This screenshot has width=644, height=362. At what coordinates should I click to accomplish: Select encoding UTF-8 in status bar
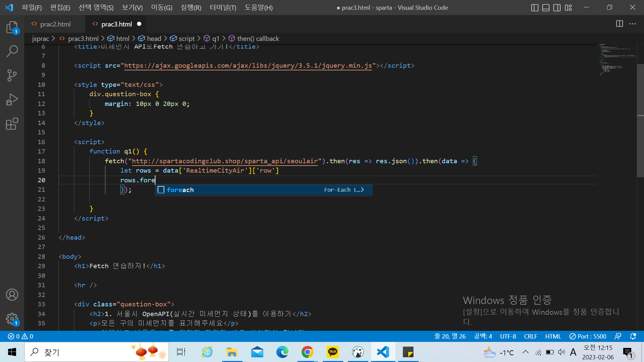click(508, 336)
